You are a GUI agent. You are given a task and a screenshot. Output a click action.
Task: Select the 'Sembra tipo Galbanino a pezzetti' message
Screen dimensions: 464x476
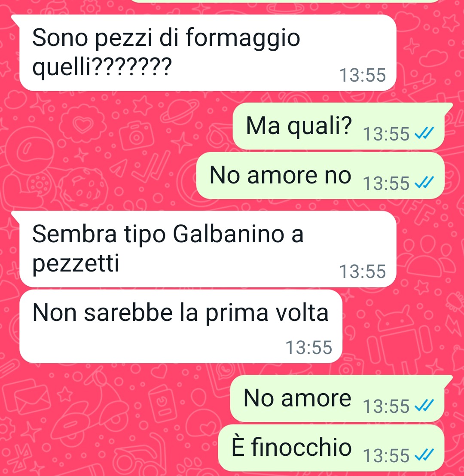pyautogui.click(x=208, y=249)
